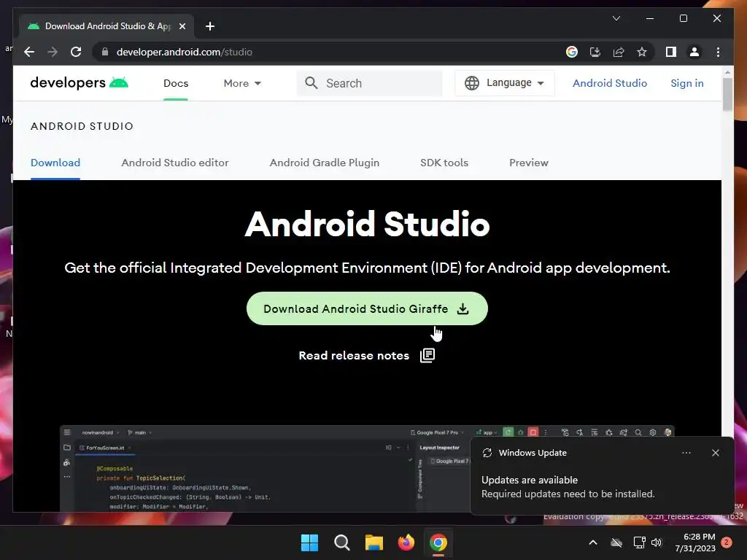
Task: Open the Chrome three-dot menu
Action: tap(718, 52)
